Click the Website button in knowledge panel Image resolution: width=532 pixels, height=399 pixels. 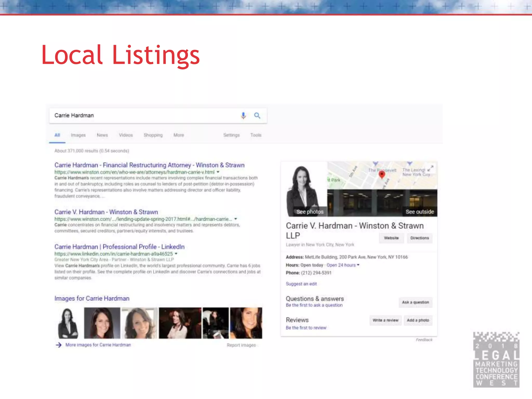(x=391, y=238)
